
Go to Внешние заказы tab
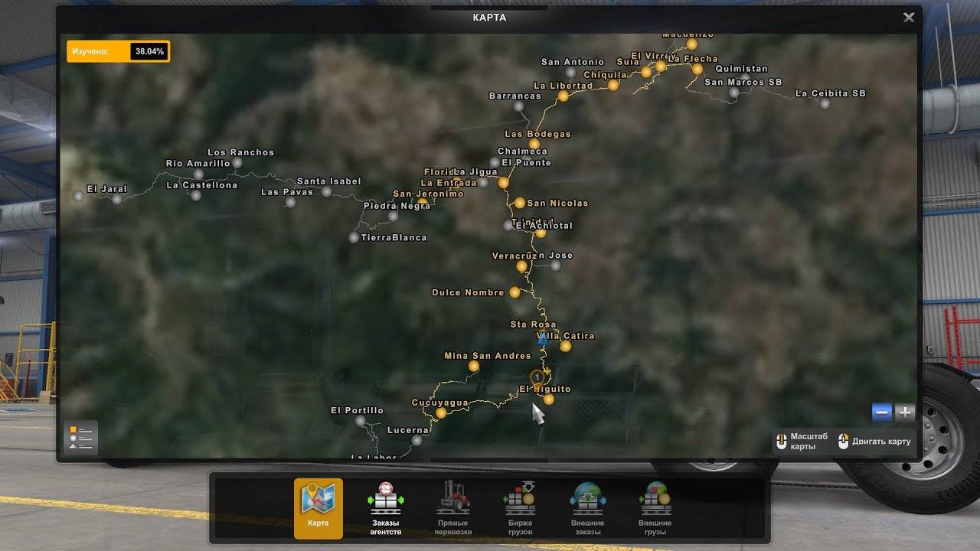coord(587,509)
